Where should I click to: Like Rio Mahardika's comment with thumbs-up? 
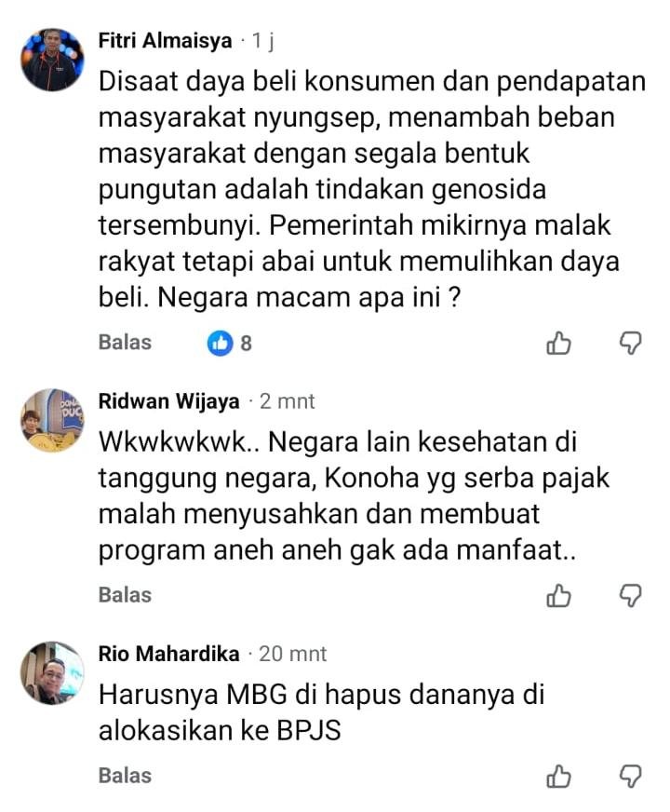pyautogui.click(x=558, y=777)
